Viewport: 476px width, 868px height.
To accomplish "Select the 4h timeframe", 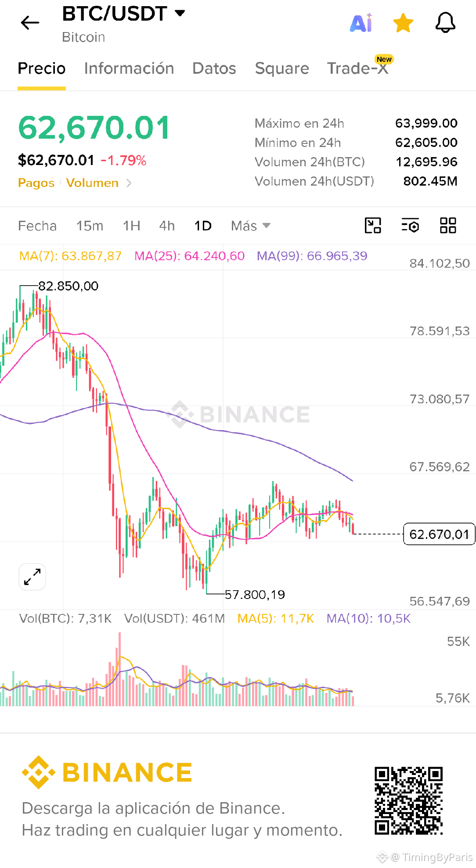I will (x=167, y=226).
